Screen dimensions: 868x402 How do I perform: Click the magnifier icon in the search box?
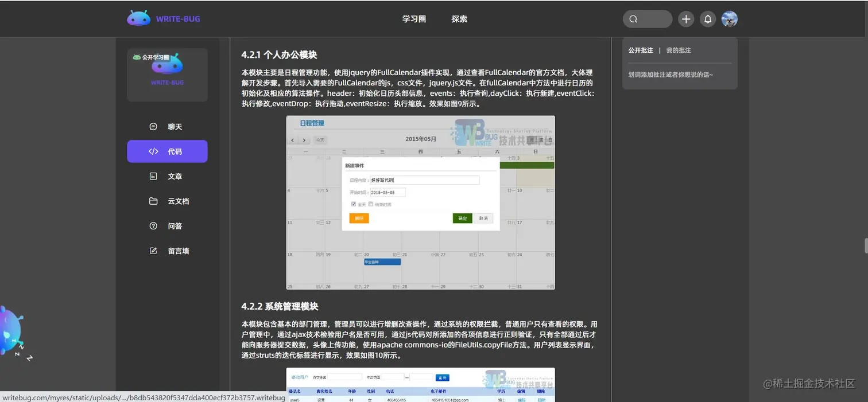(x=633, y=19)
